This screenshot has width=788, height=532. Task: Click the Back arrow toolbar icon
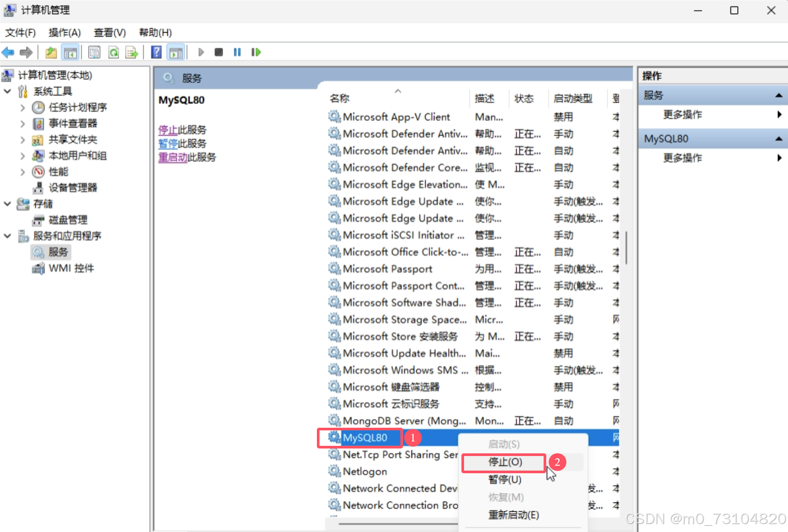[x=8, y=53]
